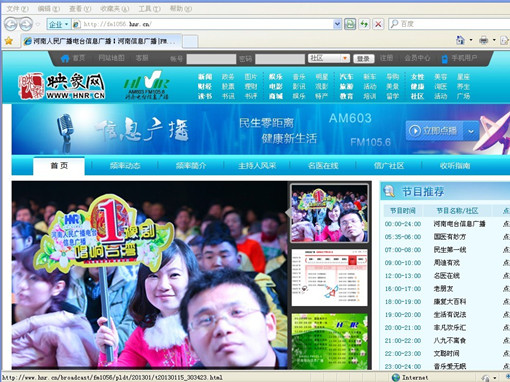This screenshot has height=382, width=510.
Task: Expand arrow next to 立即点播 button
Action: [x=471, y=131]
